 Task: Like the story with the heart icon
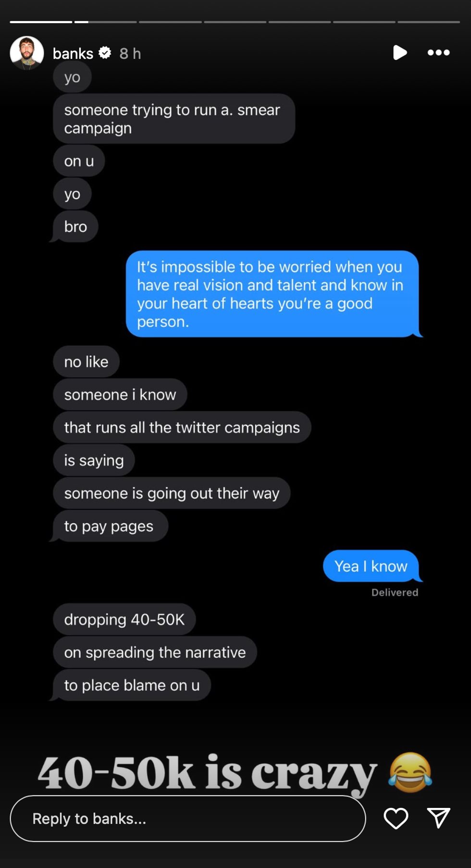point(396,818)
